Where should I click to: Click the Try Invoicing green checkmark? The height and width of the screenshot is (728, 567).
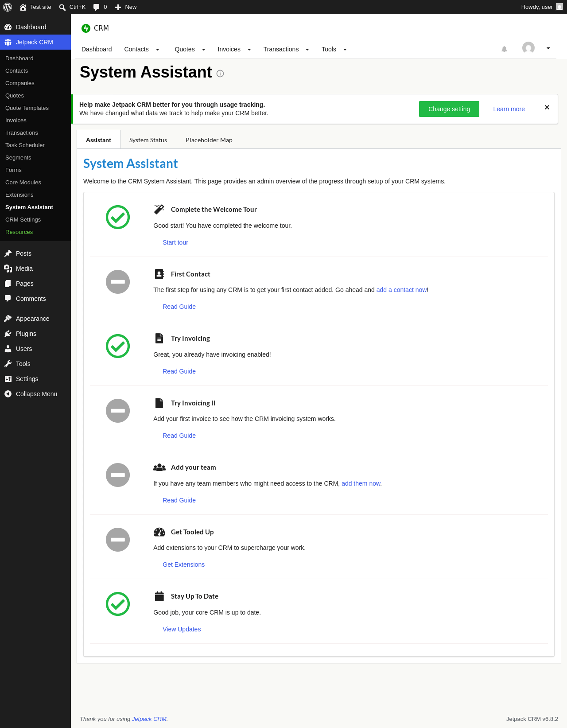(x=118, y=346)
